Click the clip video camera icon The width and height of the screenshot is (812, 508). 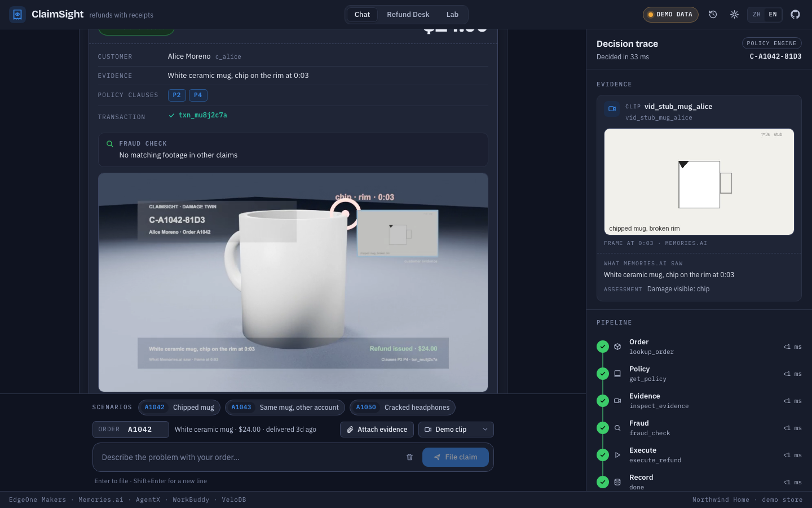click(612, 109)
